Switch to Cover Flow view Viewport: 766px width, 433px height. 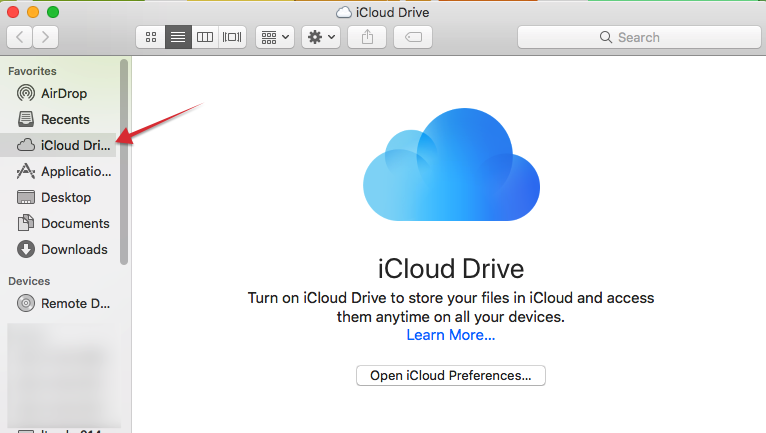(x=232, y=37)
